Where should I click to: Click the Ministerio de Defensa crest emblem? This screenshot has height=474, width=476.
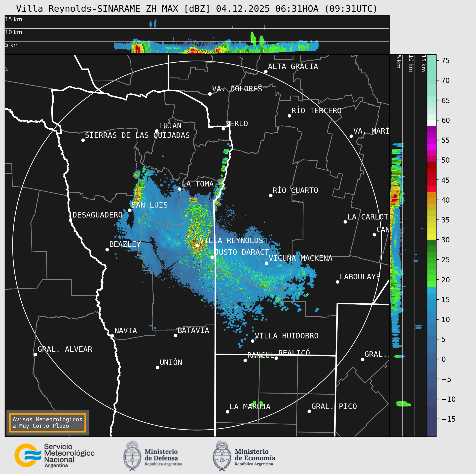pyautogui.click(x=132, y=456)
